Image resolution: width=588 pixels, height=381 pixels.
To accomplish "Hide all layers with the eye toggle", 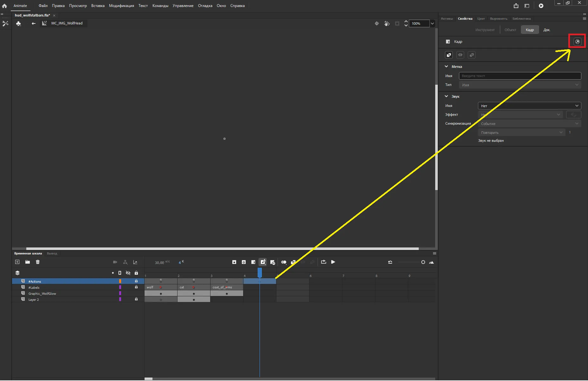I will tap(128, 273).
